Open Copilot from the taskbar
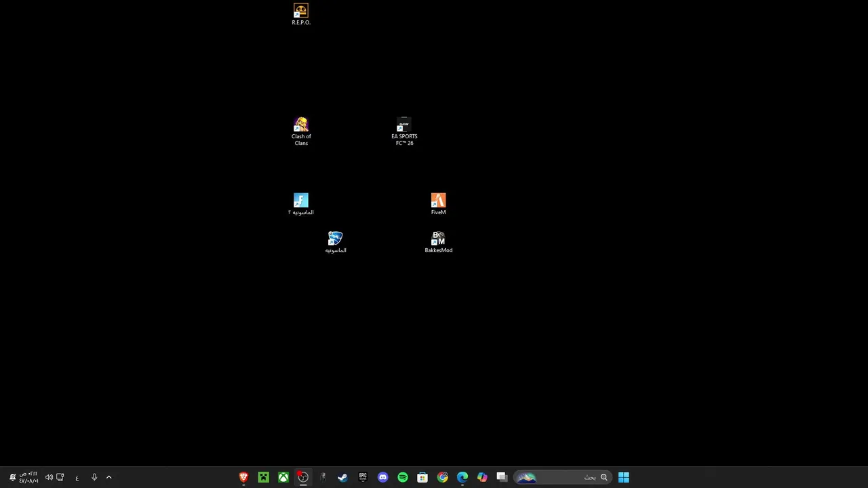 pyautogui.click(x=482, y=478)
